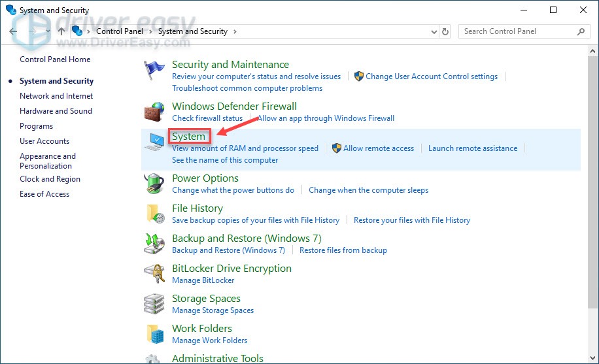Click Restore files from backup
This screenshot has height=364, width=599.
(343, 250)
